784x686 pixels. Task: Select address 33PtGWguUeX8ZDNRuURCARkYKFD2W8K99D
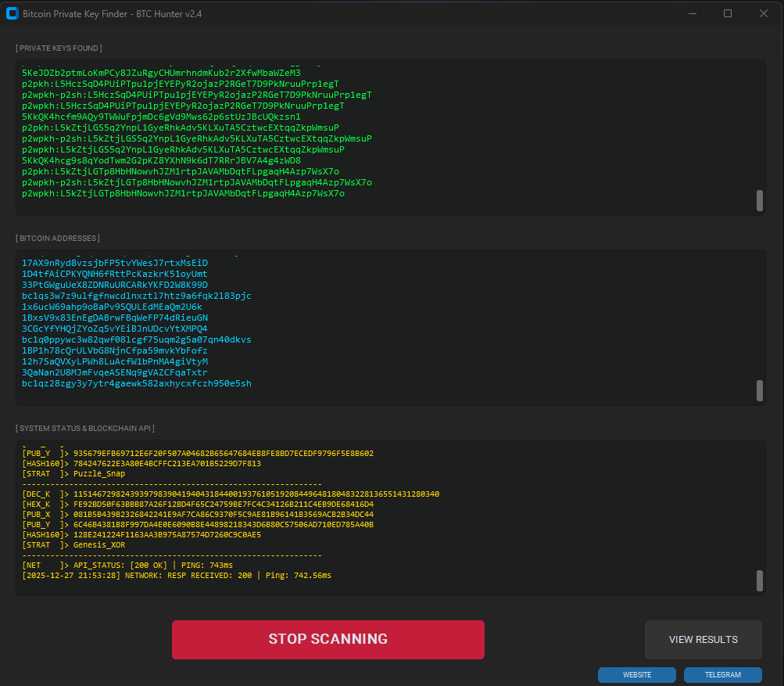tap(121, 286)
